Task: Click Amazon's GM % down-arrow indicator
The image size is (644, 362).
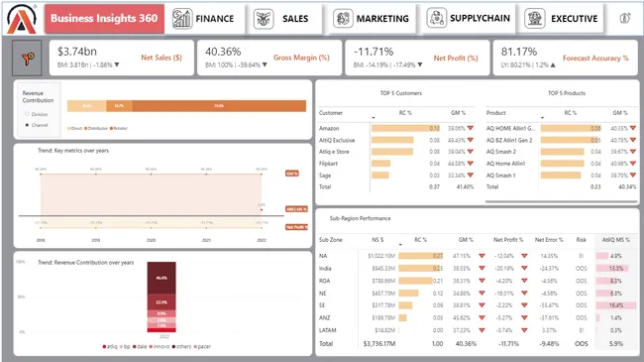Action: (471, 128)
